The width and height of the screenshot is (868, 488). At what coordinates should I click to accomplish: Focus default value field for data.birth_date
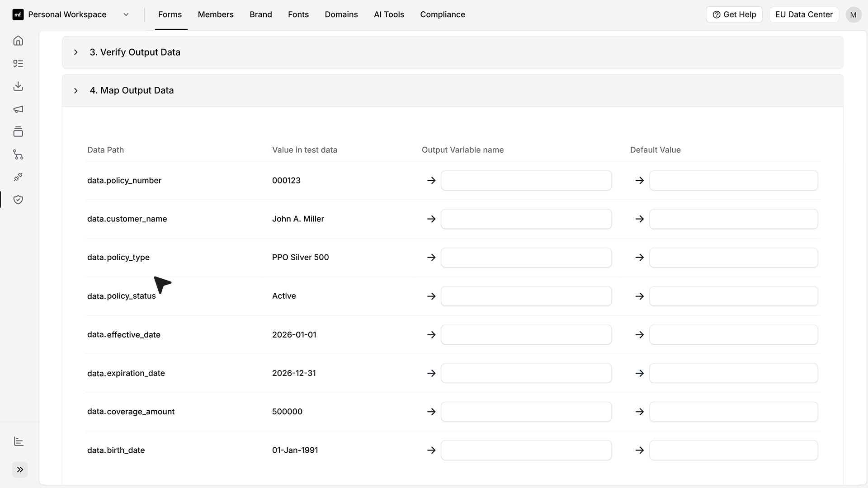(x=733, y=450)
